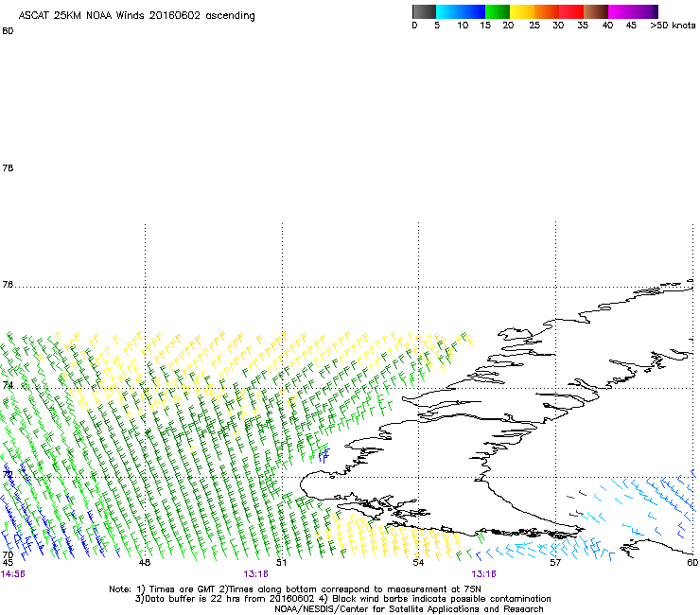Viewport: 700px width, 615px height.
Task: Select the "54" longitude axis label
Action: point(418,562)
